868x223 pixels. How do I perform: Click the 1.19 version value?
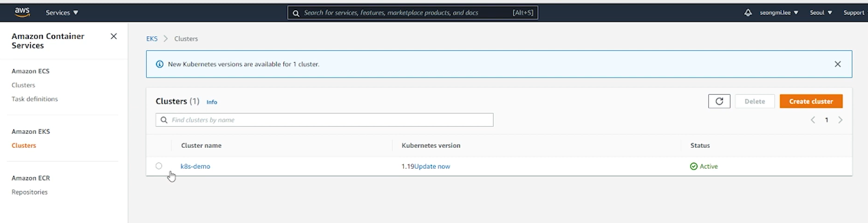408,166
